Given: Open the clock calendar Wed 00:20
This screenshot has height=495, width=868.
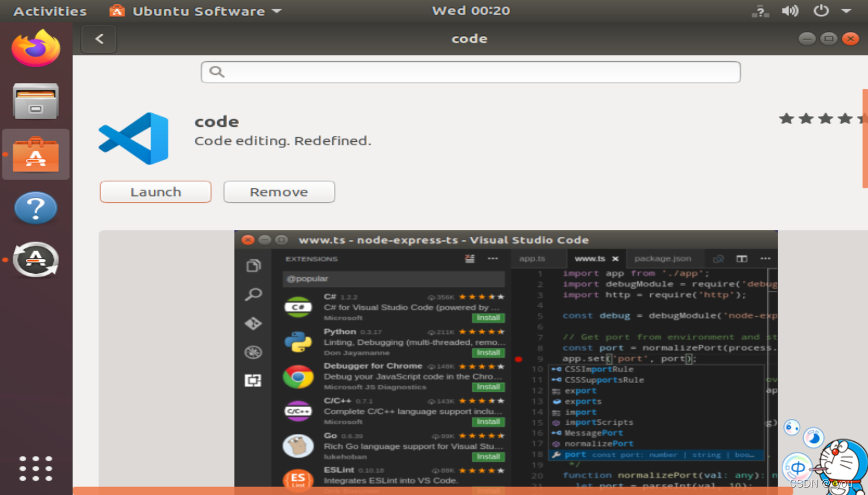Looking at the screenshot, I should point(471,10).
